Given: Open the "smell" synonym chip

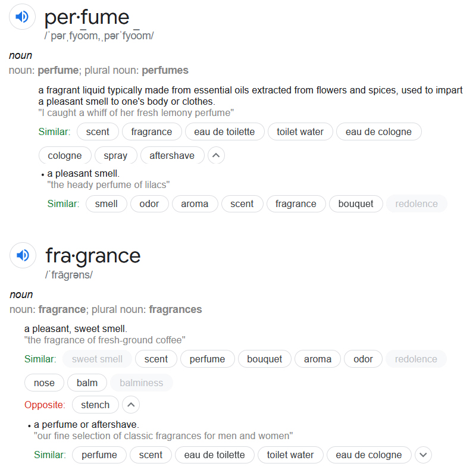Looking at the screenshot, I should pos(107,204).
